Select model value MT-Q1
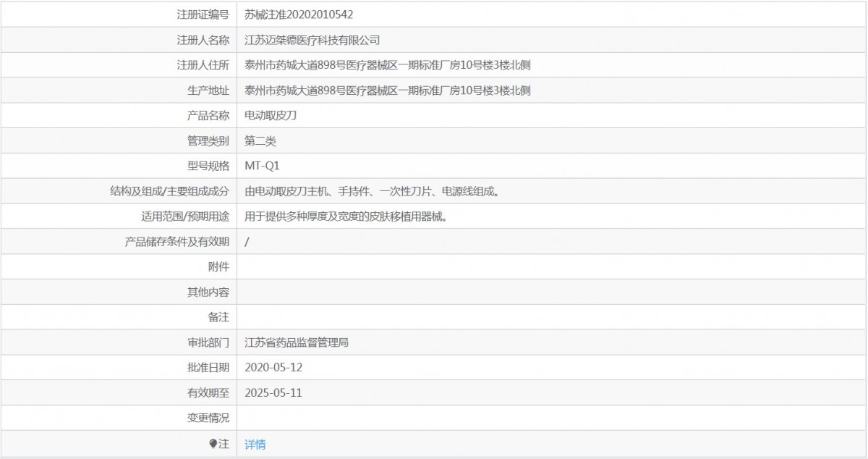The image size is (868, 459). (262, 166)
